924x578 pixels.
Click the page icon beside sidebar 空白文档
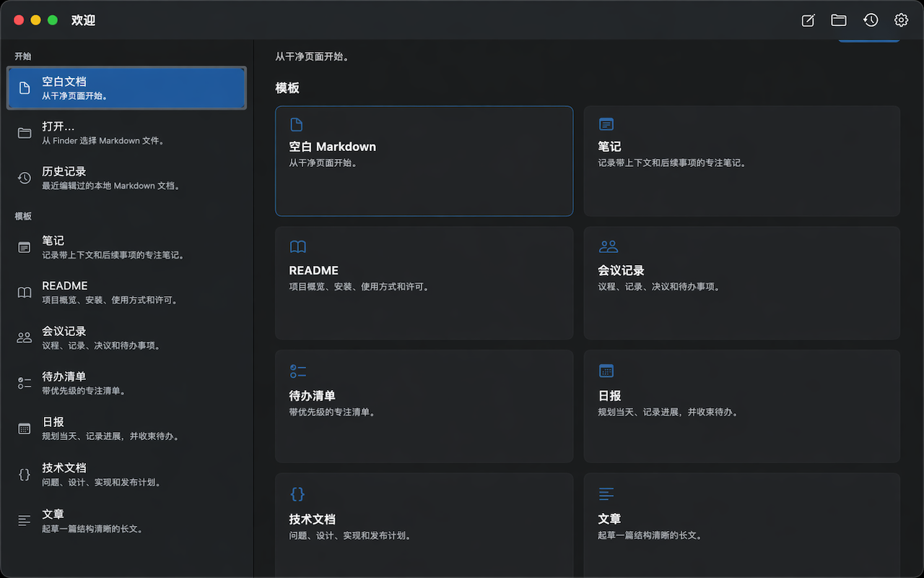25,88
